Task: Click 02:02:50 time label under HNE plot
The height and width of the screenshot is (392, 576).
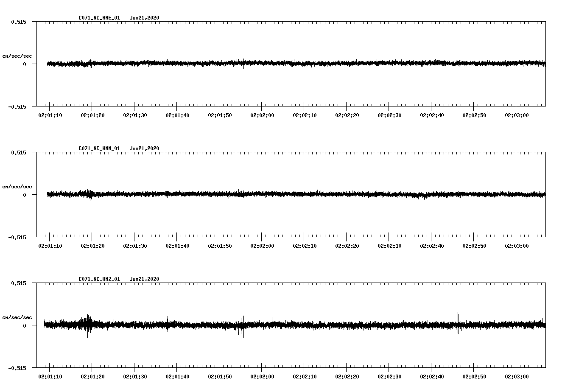Action: click(474, 115)
